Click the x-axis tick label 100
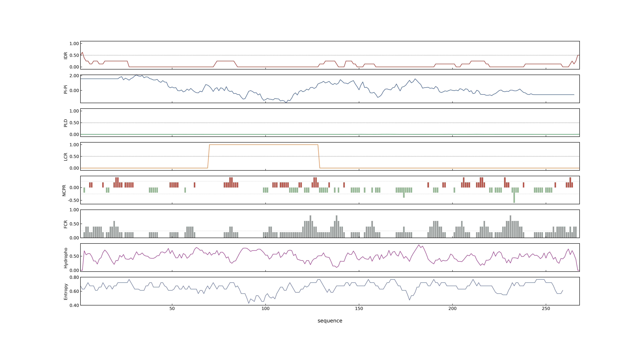 click(266, 309)
